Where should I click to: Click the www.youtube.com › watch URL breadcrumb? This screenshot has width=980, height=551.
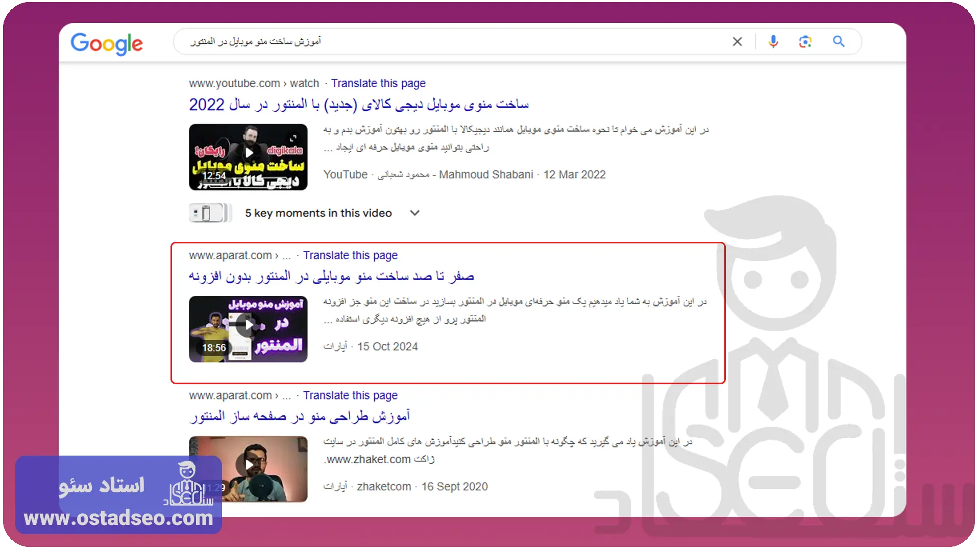point(254,83)
